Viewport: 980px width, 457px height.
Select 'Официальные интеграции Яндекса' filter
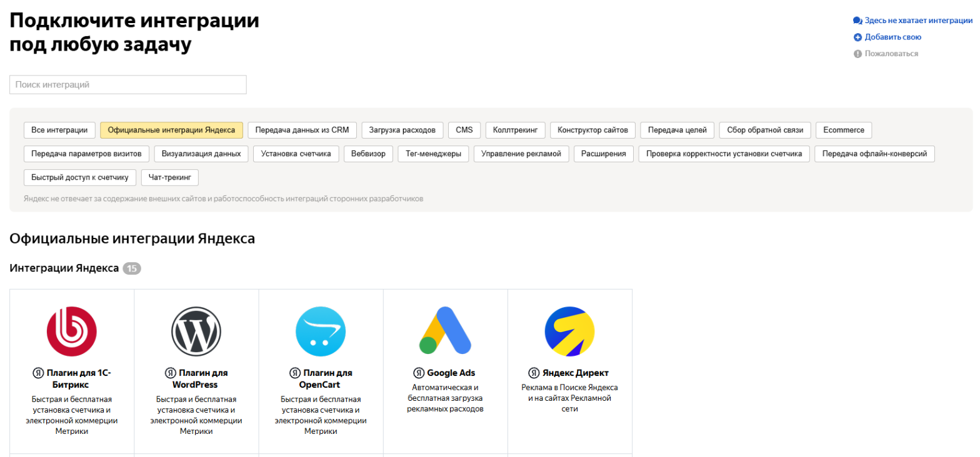click(171, 130)
